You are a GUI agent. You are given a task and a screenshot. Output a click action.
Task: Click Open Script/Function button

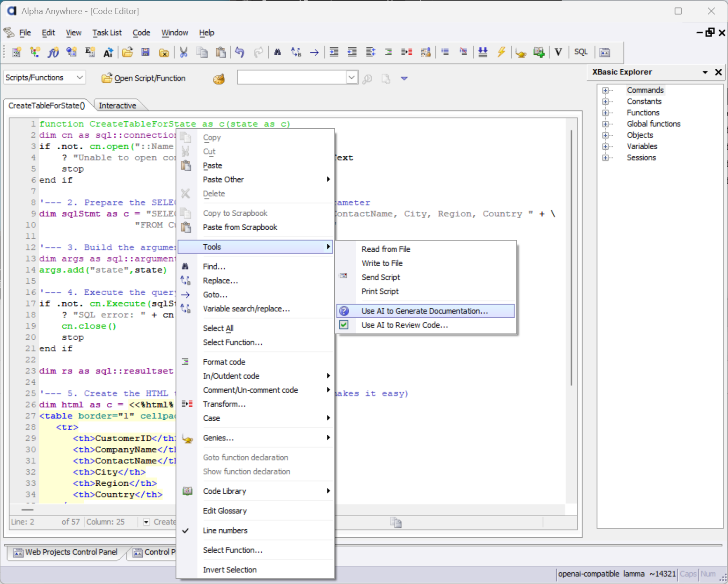click(144, 78)
